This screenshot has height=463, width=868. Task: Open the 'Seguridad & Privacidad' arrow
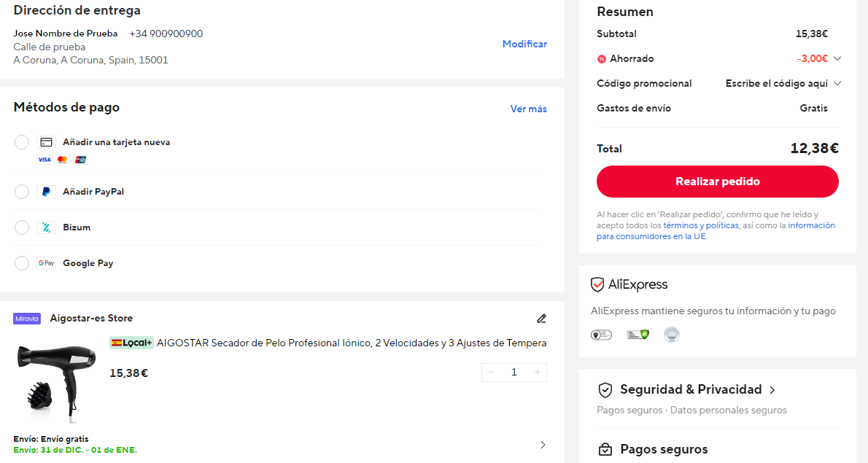click(x=772, y=390)
